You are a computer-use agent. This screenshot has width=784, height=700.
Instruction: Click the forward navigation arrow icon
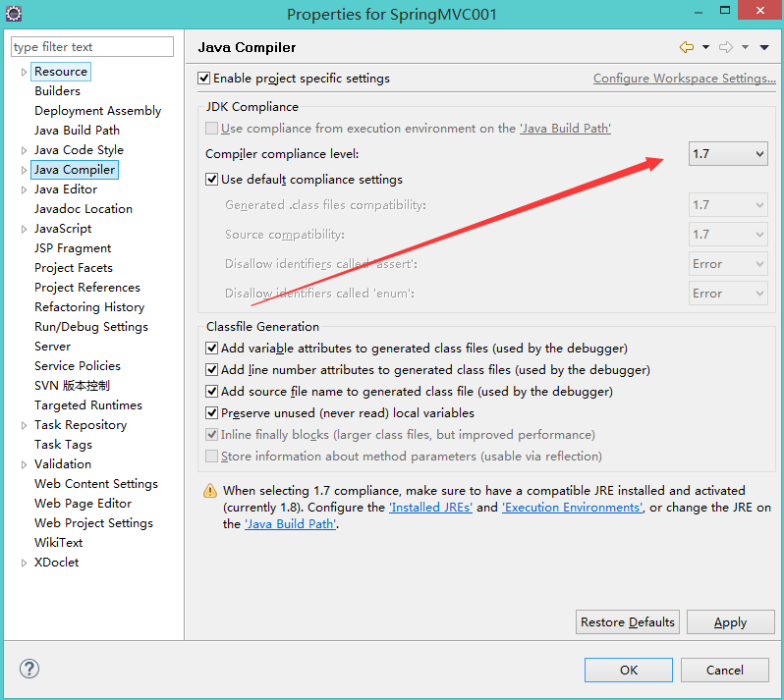[726, 47]
